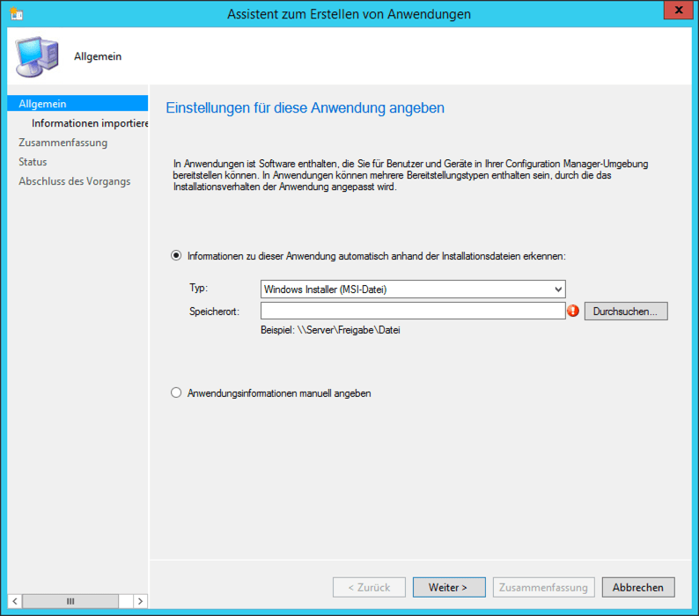
Task: Click the red error indicator beside Speicherort
Action: 573,311
